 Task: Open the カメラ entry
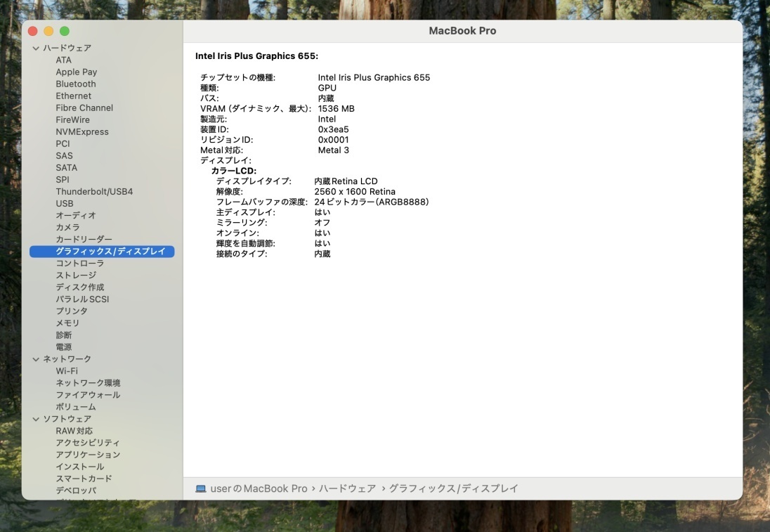67,228
